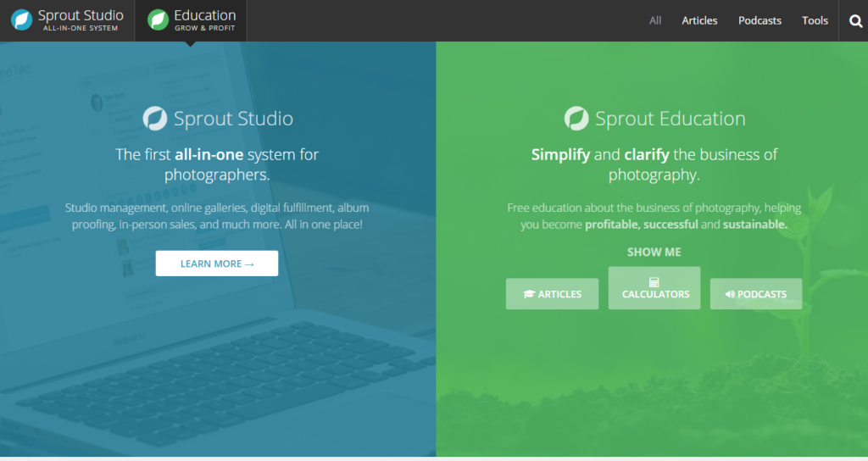Open Podcasts in top navigation
Screen dimensions: 868x461
759,20
